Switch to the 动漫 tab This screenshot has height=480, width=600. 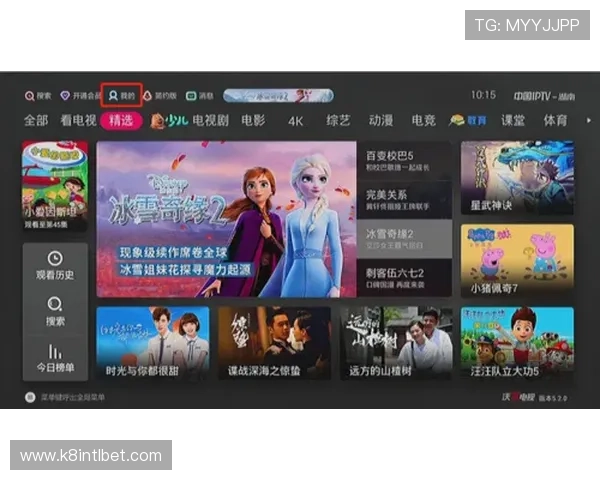point(381,121)
